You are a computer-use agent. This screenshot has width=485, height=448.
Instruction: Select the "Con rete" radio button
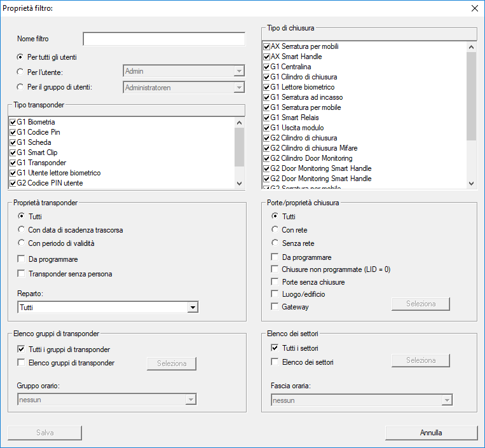click(275, 229)
